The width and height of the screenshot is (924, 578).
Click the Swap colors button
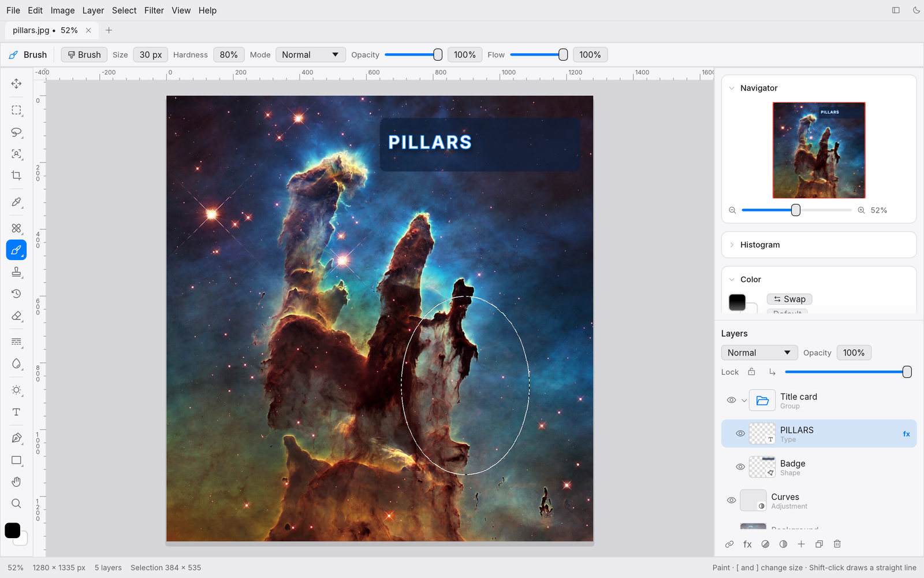click(x=789, y=299)
